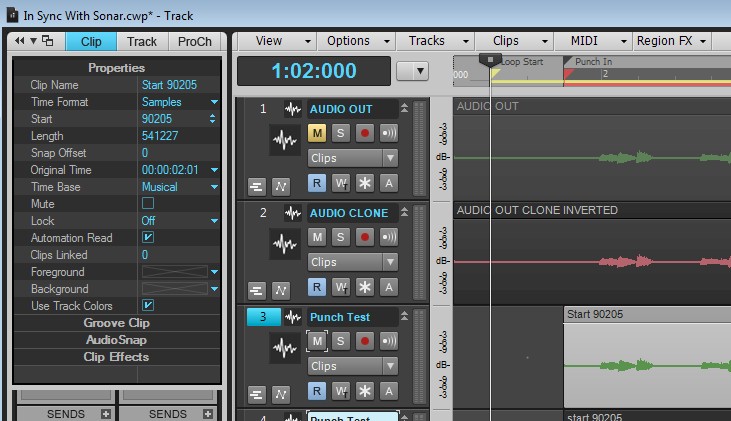Image resolution: width=731 pixels, height=421 pixels.
Task: Show automation lanes on AUDIO CLONE track
Action: [281, 291]
